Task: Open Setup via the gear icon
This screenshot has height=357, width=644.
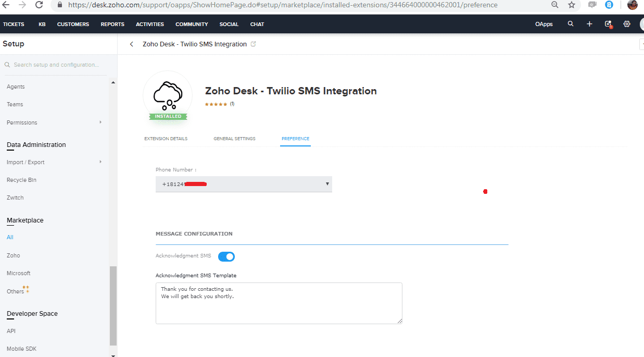Action: 627,24
